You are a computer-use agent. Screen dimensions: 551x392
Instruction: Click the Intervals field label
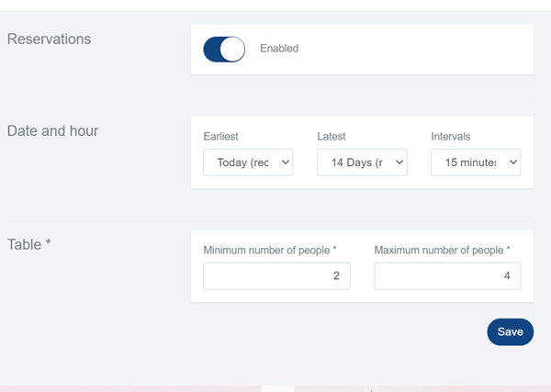pyautogui.click(x=451, y=137)
